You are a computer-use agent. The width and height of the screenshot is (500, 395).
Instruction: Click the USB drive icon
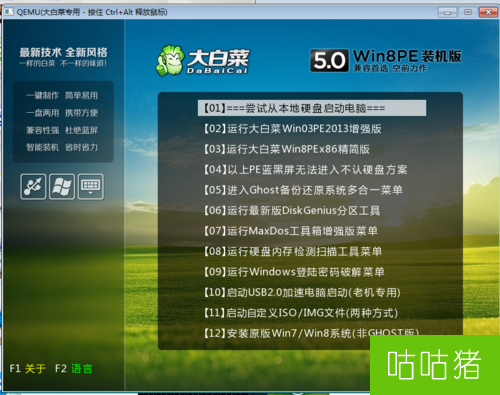click(33, 187)
